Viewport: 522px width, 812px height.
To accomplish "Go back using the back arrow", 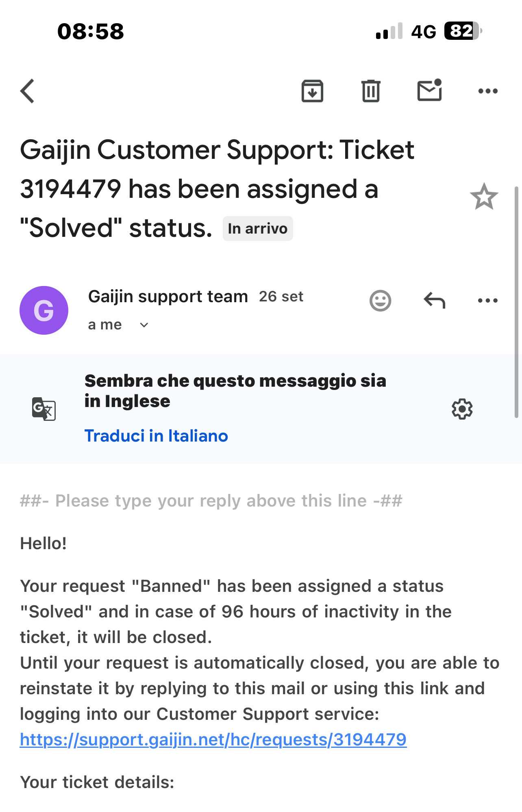I will tap(28, 91).
